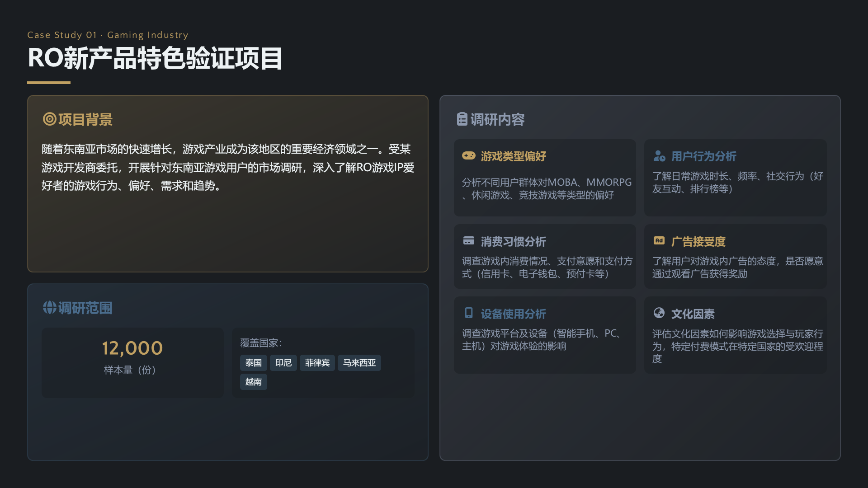This screenshot has width=868, height=488.
Task: Click the gamepad icon for 游戏类型偏好
Action: 469,156
